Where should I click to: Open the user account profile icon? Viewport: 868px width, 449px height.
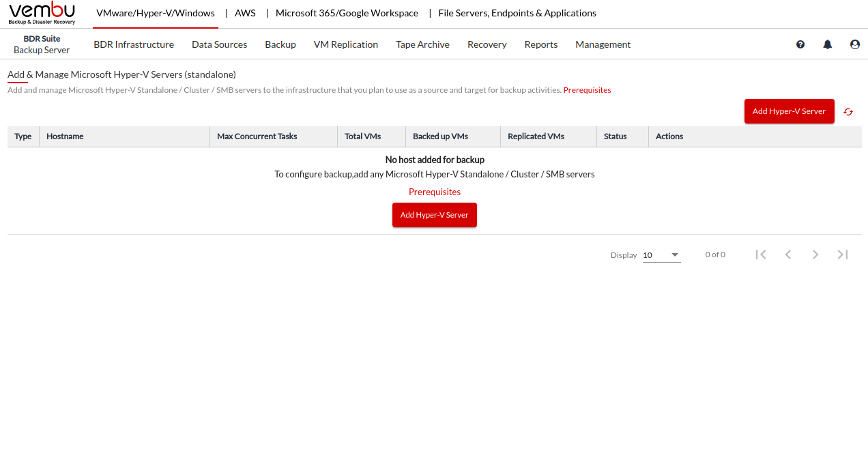click(855, 44)
